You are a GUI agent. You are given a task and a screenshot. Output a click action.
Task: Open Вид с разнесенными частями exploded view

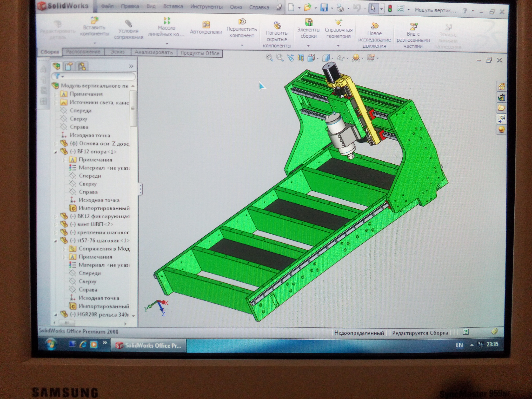point(413,26)
